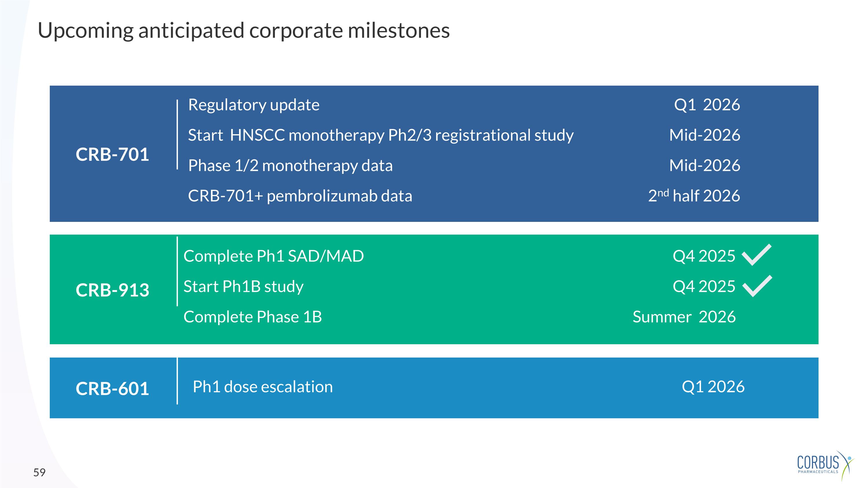Click the CRB-601 program label
The width and height of the screenshot is (868, 488).
(x=112, y=388)
